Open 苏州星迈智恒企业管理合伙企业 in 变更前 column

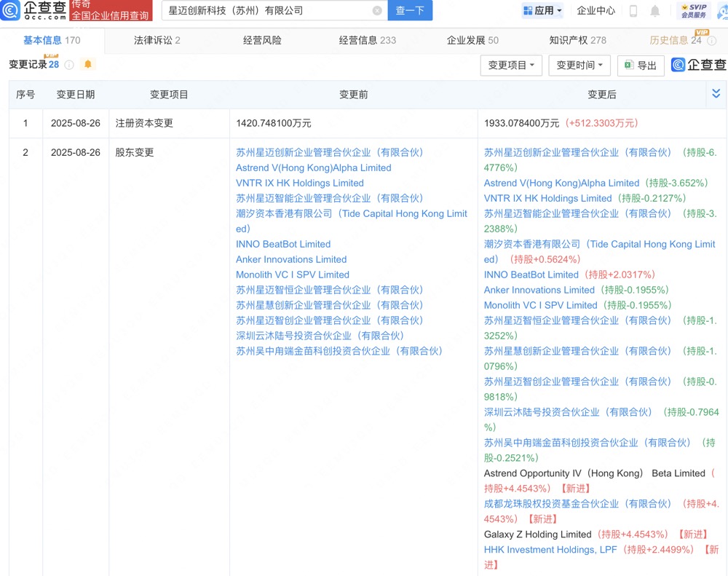click(330, 291)
